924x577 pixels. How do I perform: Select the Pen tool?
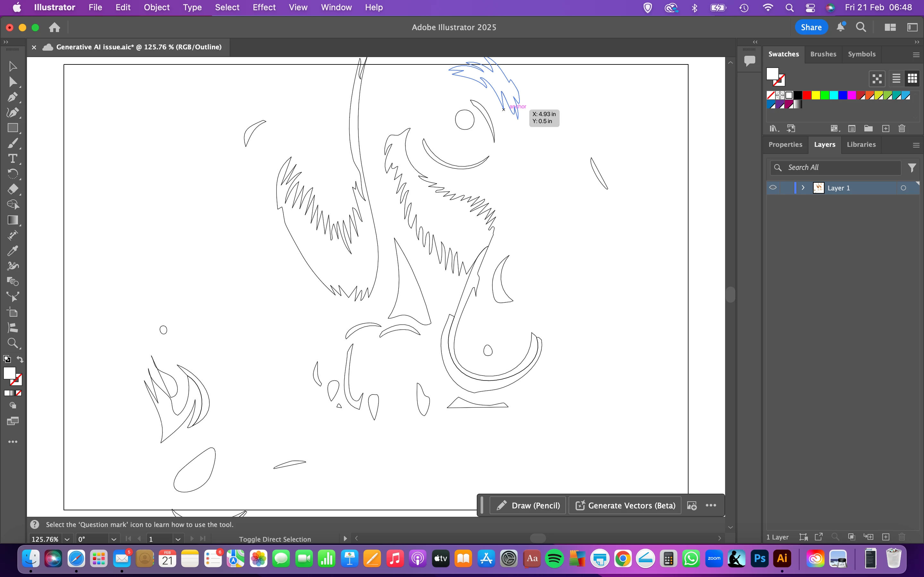12,97
